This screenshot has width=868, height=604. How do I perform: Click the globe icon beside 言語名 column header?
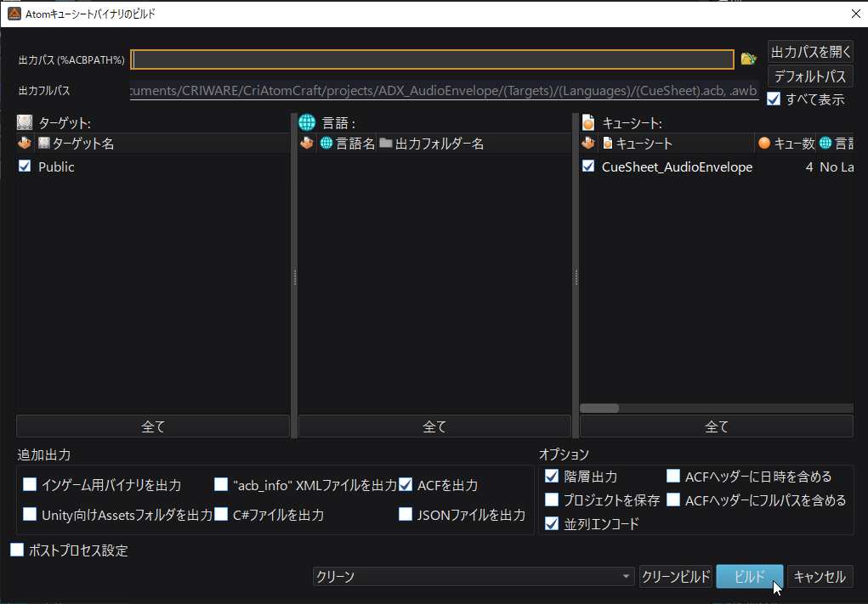tap(326, 143)
